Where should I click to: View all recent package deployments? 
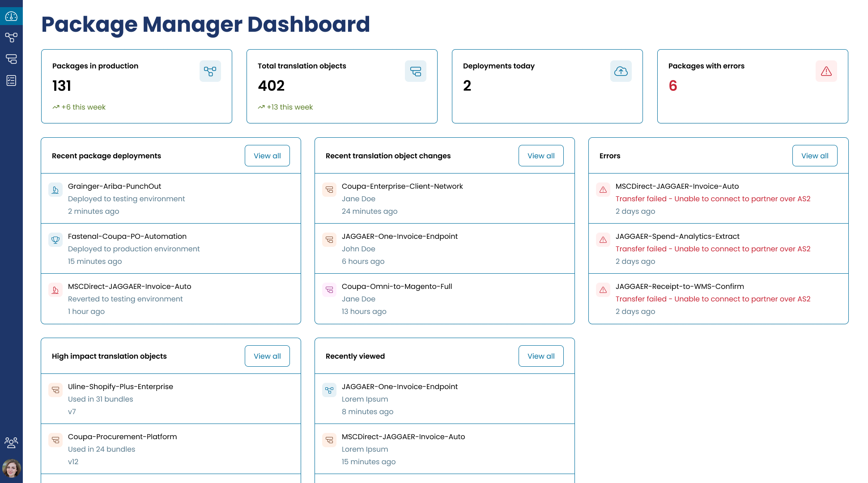click(x=267, y=156)
